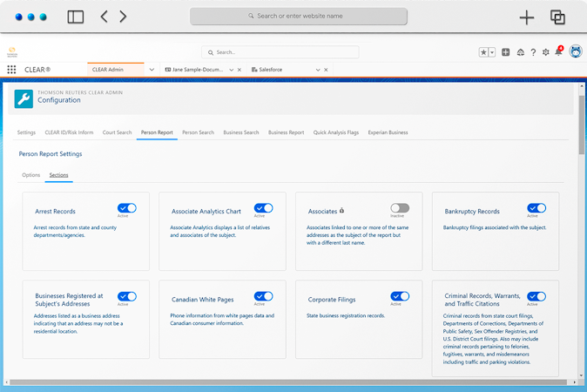Click the "Person Report Settings" heading
Image resolution: width=587 pixels, height=392 pixels.
(51, 154)
